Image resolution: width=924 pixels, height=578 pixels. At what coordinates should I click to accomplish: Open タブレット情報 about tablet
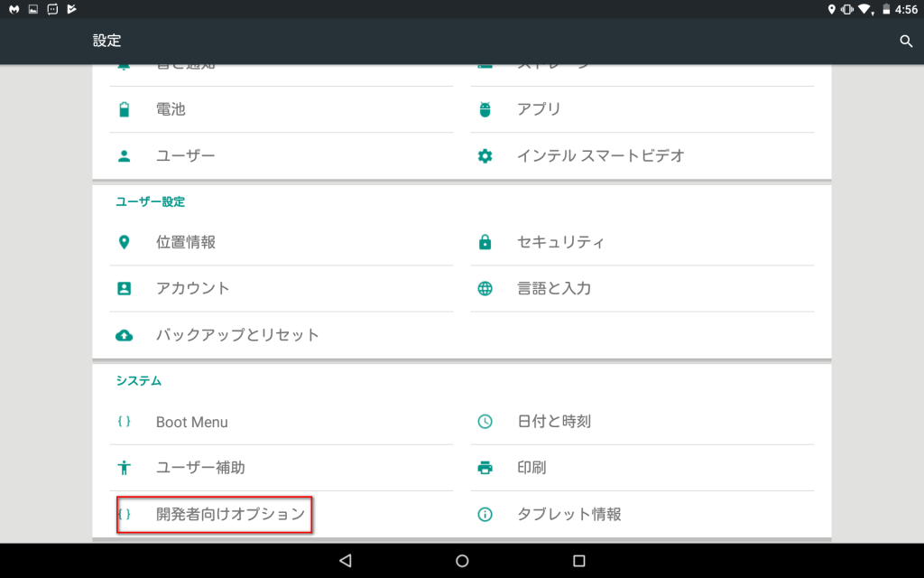point(568,515)
